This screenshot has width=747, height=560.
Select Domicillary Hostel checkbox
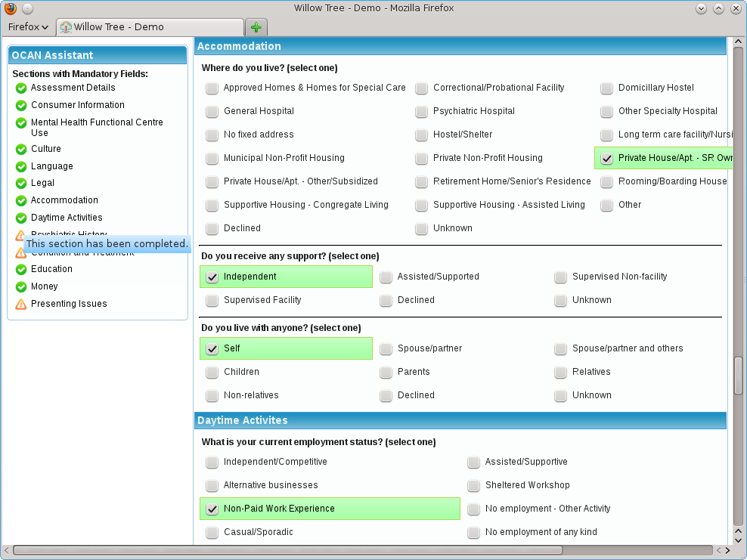[606, 88]
